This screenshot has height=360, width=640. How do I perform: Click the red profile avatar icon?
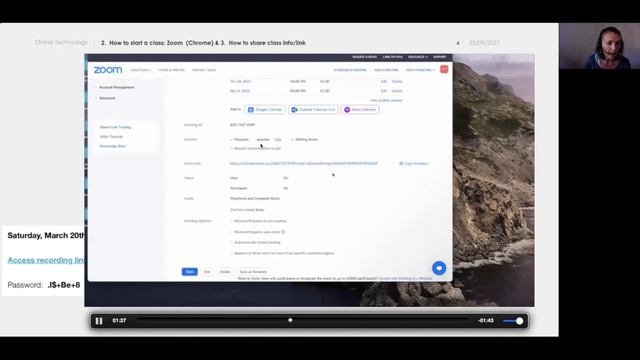444,69
